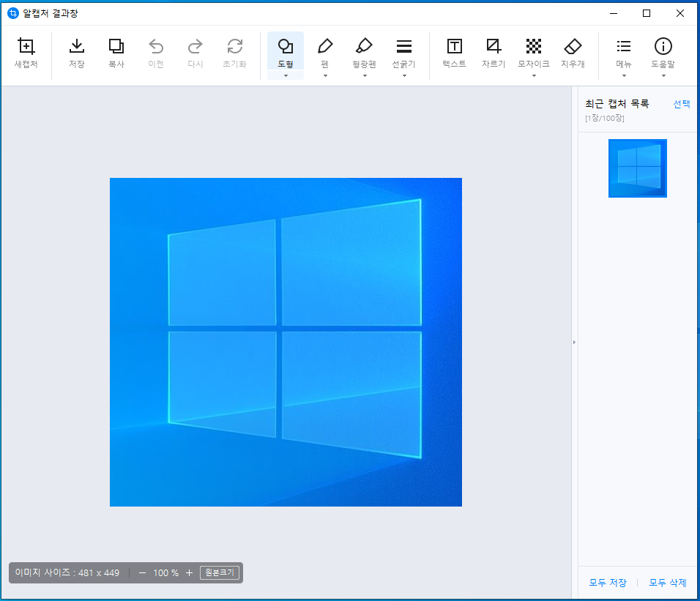Save the capture with 저장 icon
Screen dimensions: 700x601
77,46
